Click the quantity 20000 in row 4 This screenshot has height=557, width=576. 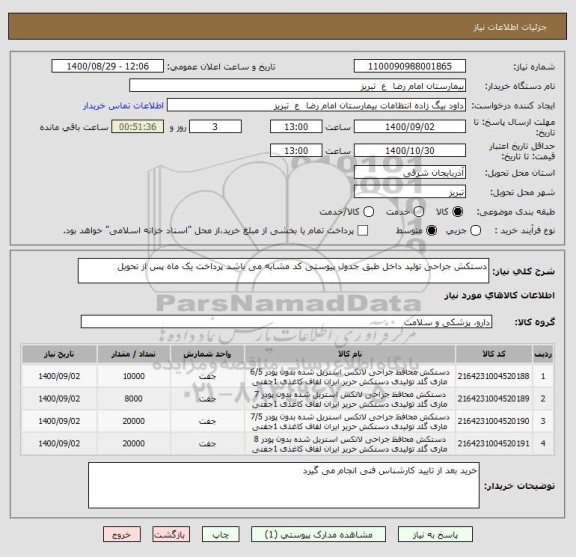(133, 443)
